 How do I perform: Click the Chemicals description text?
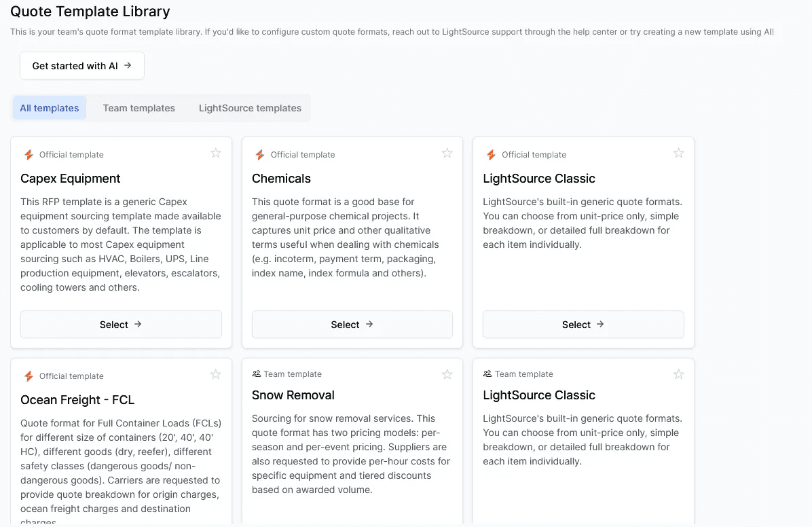(346, 237)
